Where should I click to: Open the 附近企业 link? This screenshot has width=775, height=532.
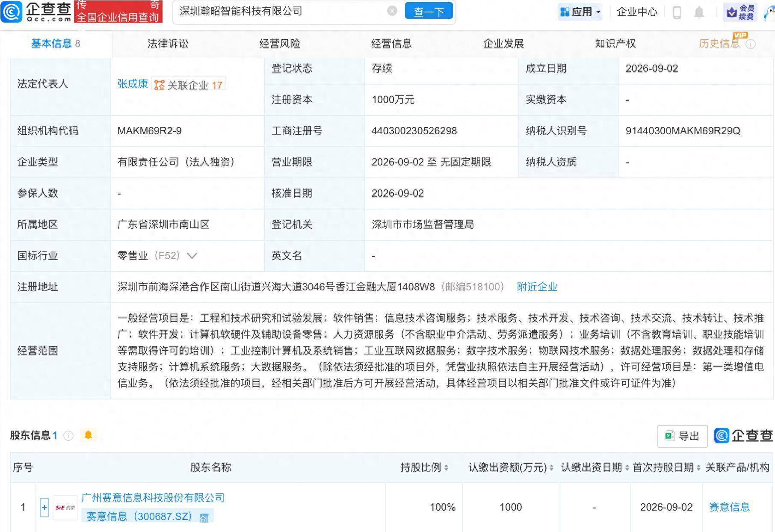[537, 287]
